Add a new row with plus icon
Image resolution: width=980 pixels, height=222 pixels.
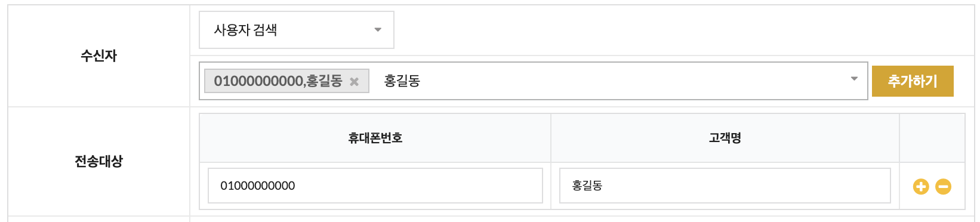tap(921, 187)
